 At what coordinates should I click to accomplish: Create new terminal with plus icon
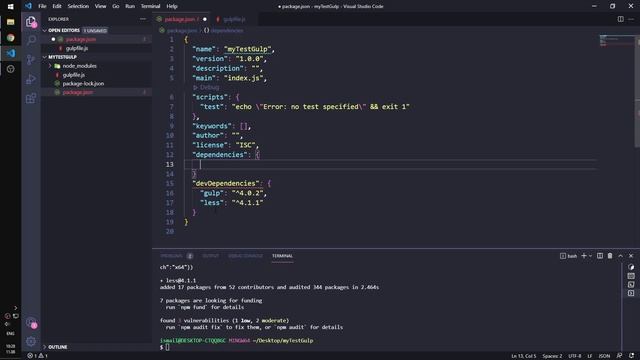(x=584, y=256)
